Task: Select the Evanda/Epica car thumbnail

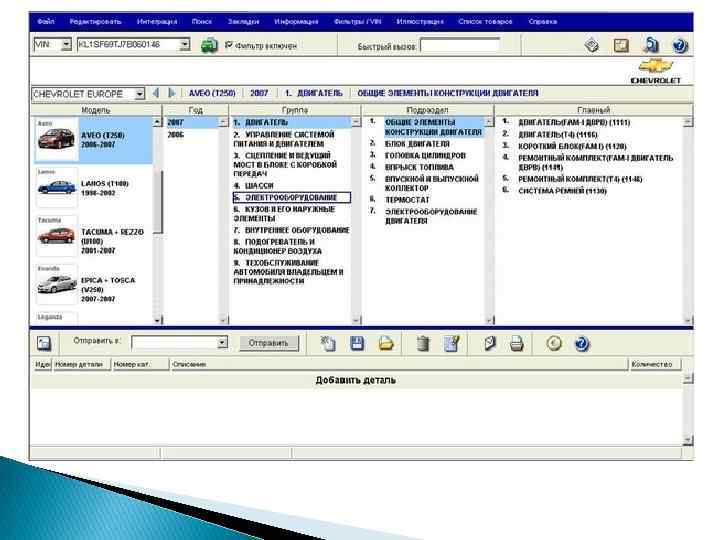Action: 56,284
